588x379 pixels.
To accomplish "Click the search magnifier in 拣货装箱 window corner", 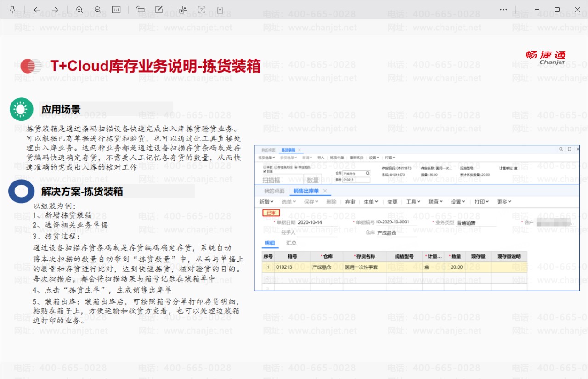I will tap(561, 149).
